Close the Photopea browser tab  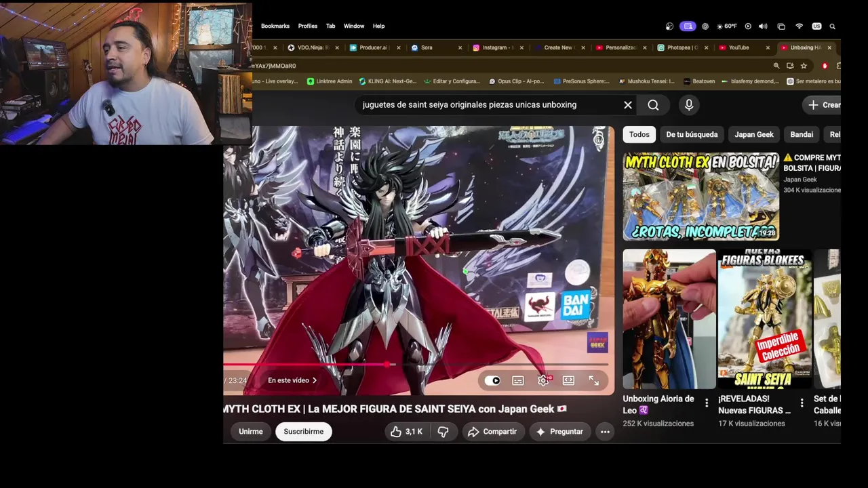(706, 47)
